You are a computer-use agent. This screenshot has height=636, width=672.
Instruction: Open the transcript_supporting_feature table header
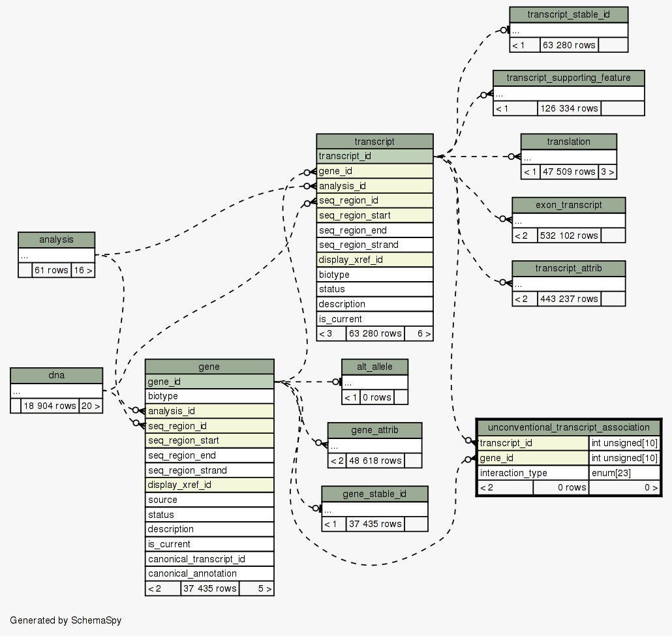tap(568, 78)
